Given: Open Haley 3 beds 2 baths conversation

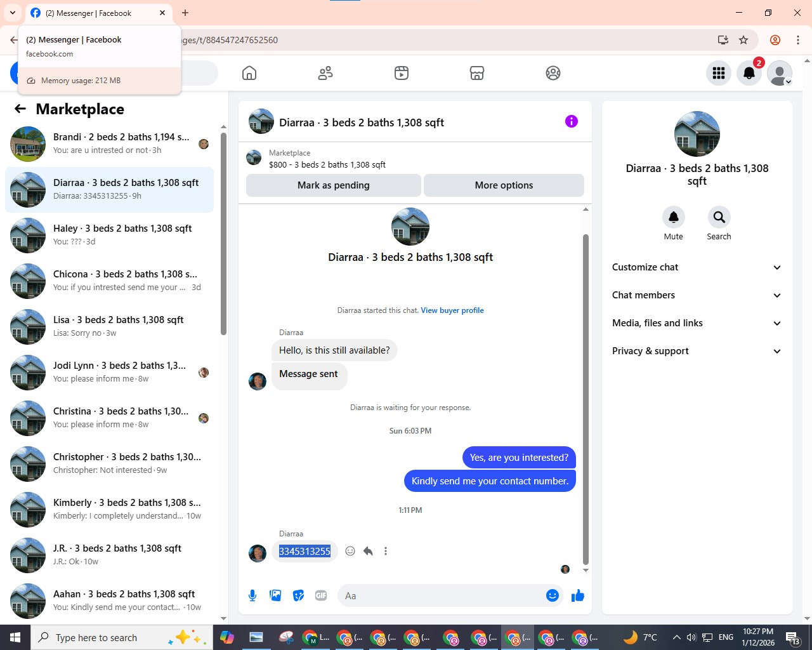Looking at the screenshot, I should [109, 235].
